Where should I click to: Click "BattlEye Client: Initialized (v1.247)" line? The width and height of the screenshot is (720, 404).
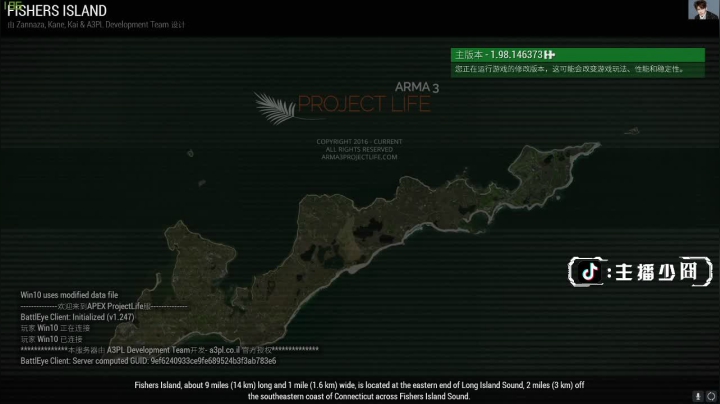(78, 317)
